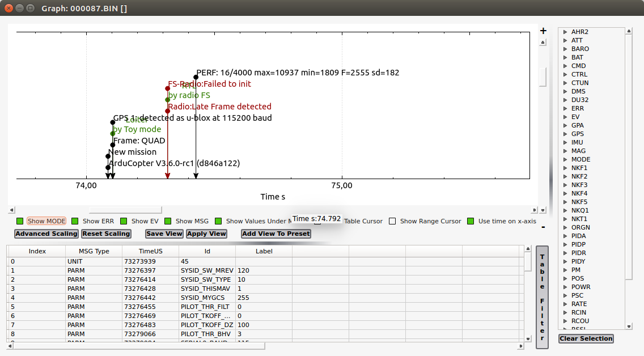Toggle the Show MSG checkbox

[168, 221]
